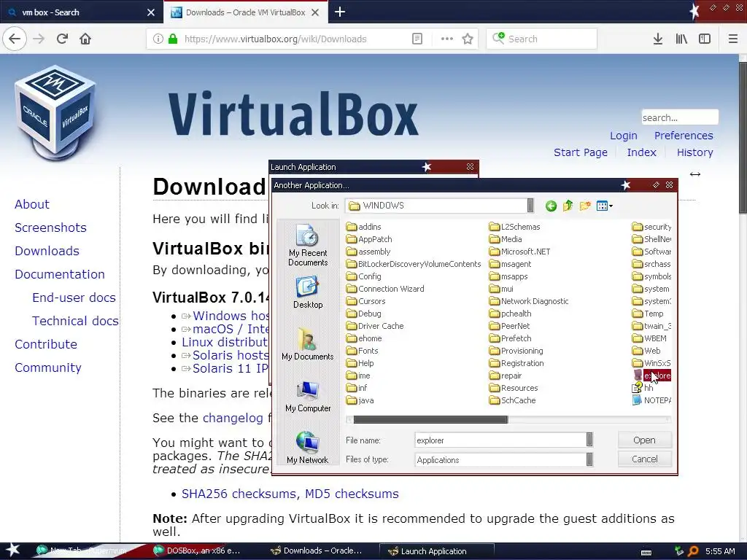Screen dimensions: 747x560
Task: Open the View menu dropdown in file dialog
Action: [x=604, y=206]
